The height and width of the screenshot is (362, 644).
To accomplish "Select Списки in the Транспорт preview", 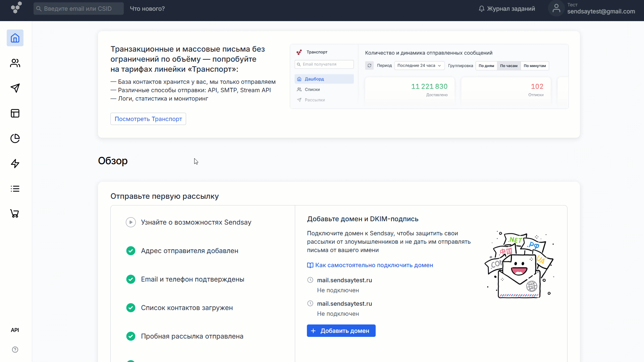I will 312,89.
